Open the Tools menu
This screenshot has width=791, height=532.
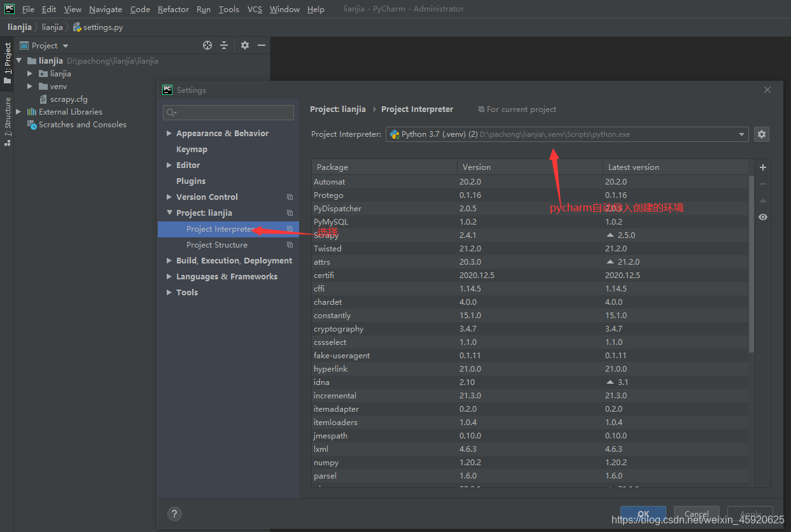point(228,10)
